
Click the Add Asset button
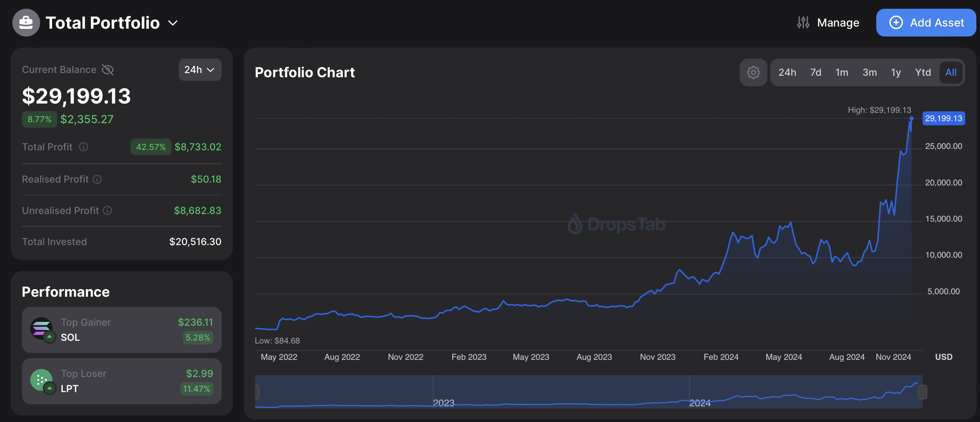tap(926, 23)
